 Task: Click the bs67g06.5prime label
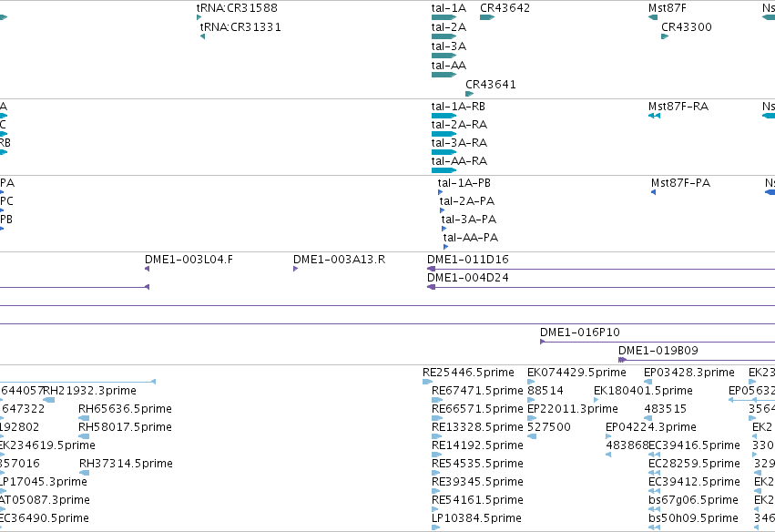tap(693, 500)
